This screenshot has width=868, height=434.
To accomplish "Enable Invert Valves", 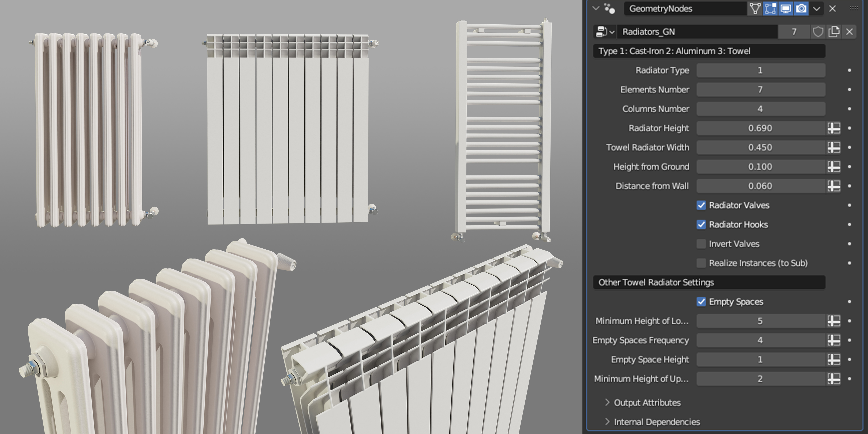I will pyautogui.click(x=702, y=244).
